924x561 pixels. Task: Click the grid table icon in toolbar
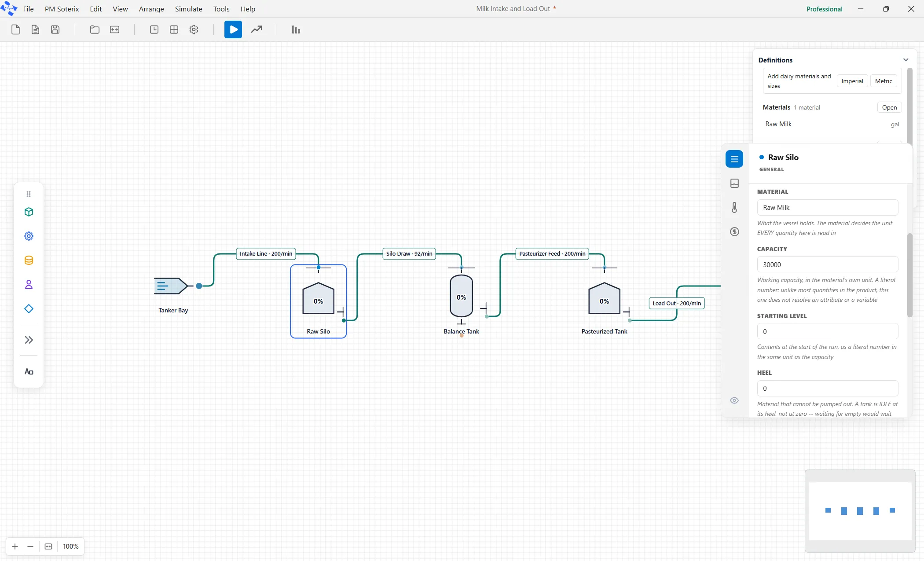tap(174, 29)
